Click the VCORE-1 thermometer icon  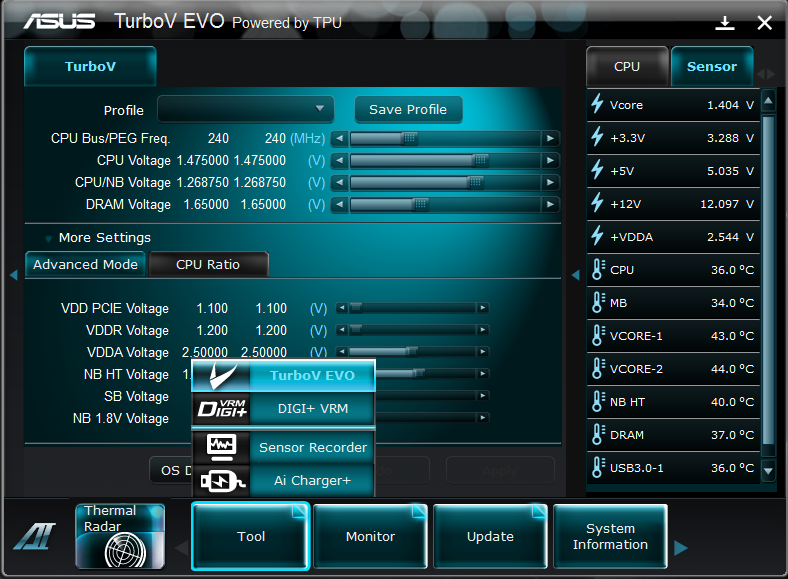[598, 335]
